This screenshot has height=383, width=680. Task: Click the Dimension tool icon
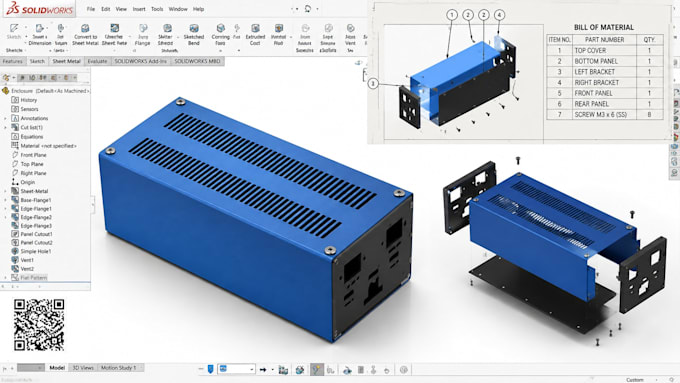tap(39, 29)
